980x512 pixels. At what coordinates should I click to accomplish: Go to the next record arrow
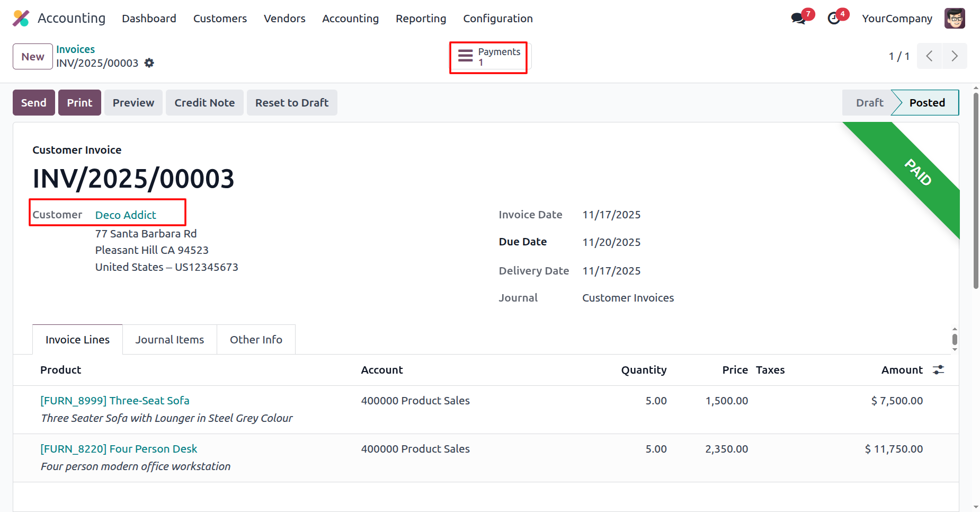[x=954, y=56]
